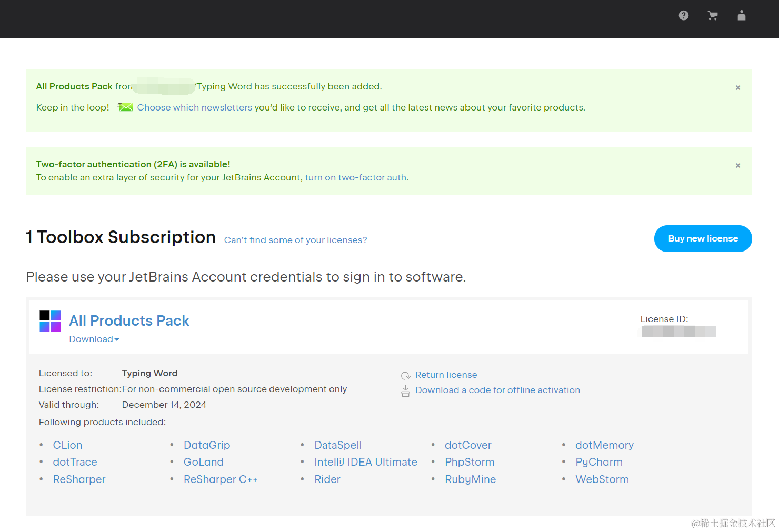Click the Return license arrow icon

pyautogui.click(x=406, y=375)
